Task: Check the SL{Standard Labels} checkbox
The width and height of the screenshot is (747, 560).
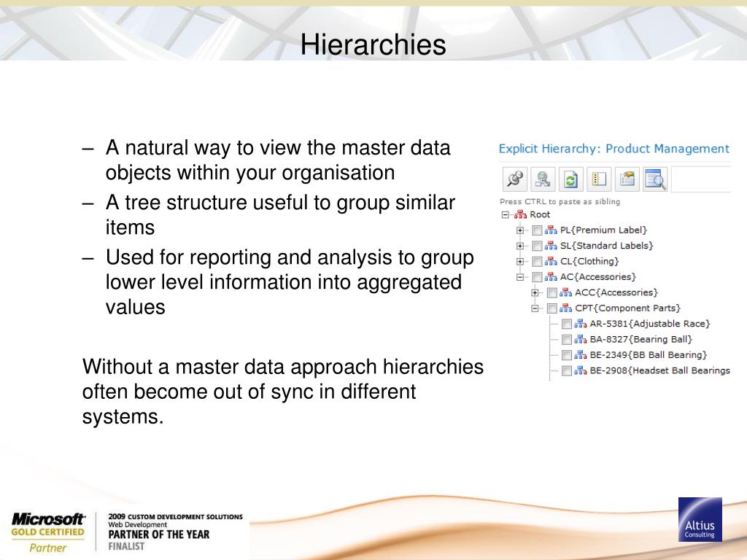Action: tap(537, 246)
